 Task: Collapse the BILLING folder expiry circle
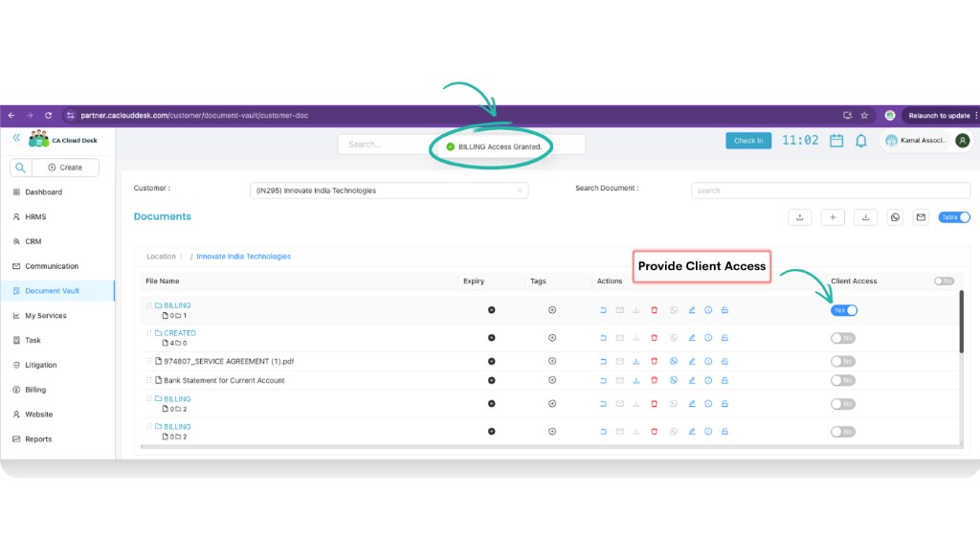pyautogui.click(x=492, y=309)
